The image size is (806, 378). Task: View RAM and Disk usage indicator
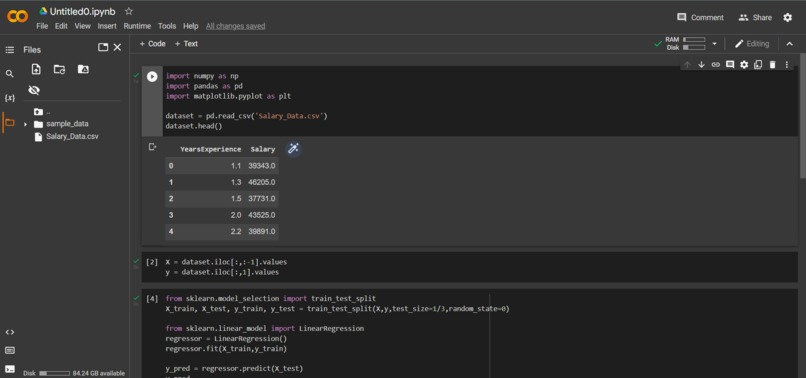coord(686,44)
